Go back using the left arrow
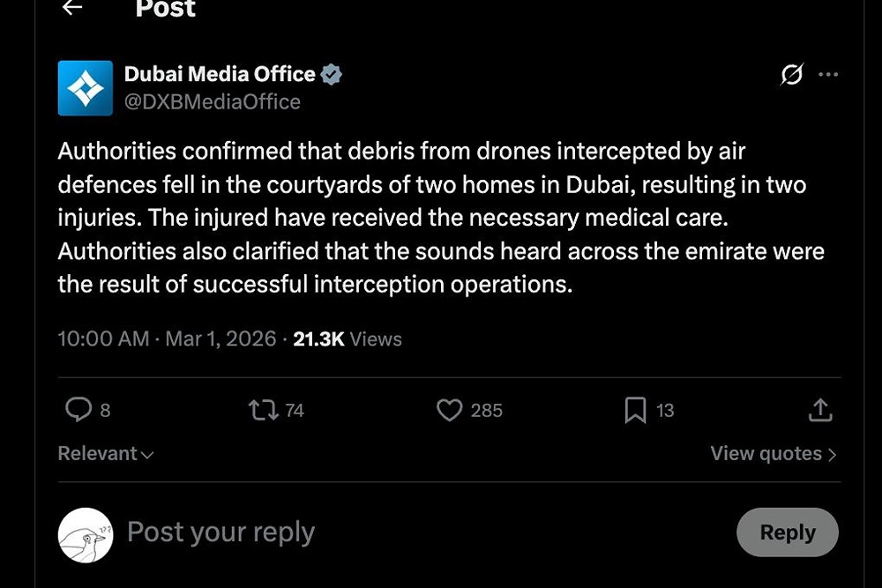Viewport: 882px width, 588px height. click(x=72, y=8)
